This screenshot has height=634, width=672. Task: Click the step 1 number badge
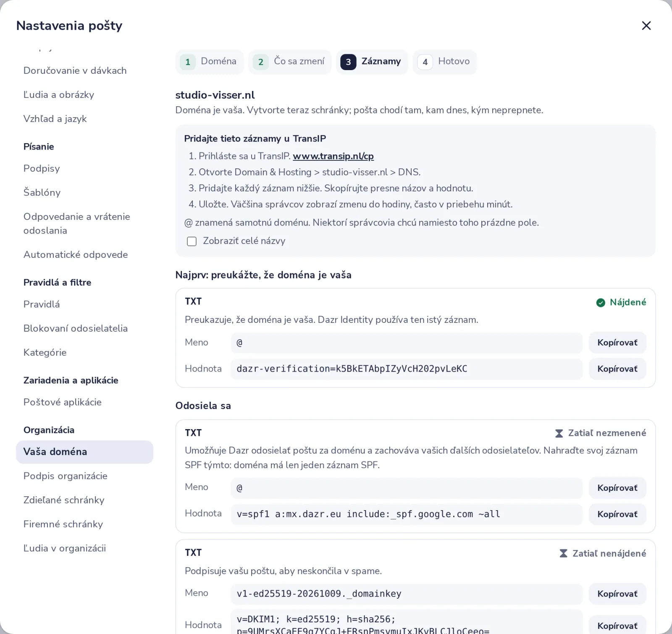pos(188,62)
